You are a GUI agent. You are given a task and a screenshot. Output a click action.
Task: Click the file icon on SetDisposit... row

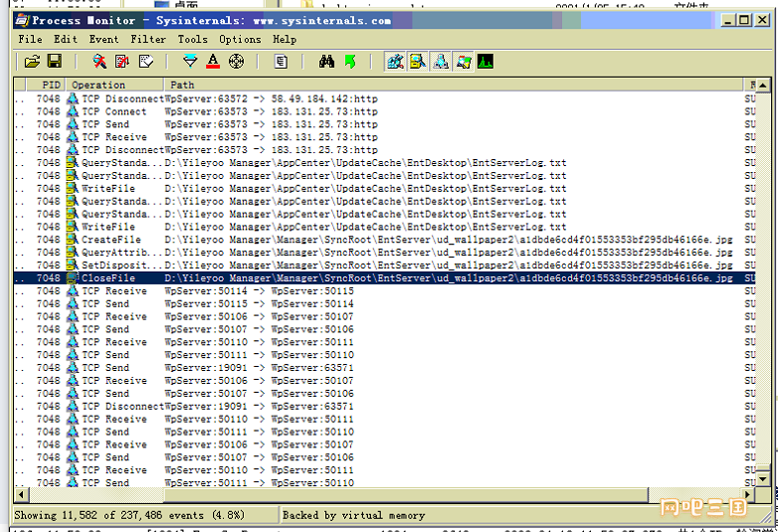[73, 266]
